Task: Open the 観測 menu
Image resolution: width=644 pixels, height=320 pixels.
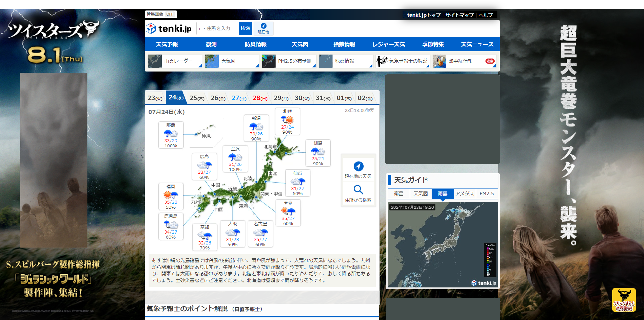Action: [x=211, y=44]
